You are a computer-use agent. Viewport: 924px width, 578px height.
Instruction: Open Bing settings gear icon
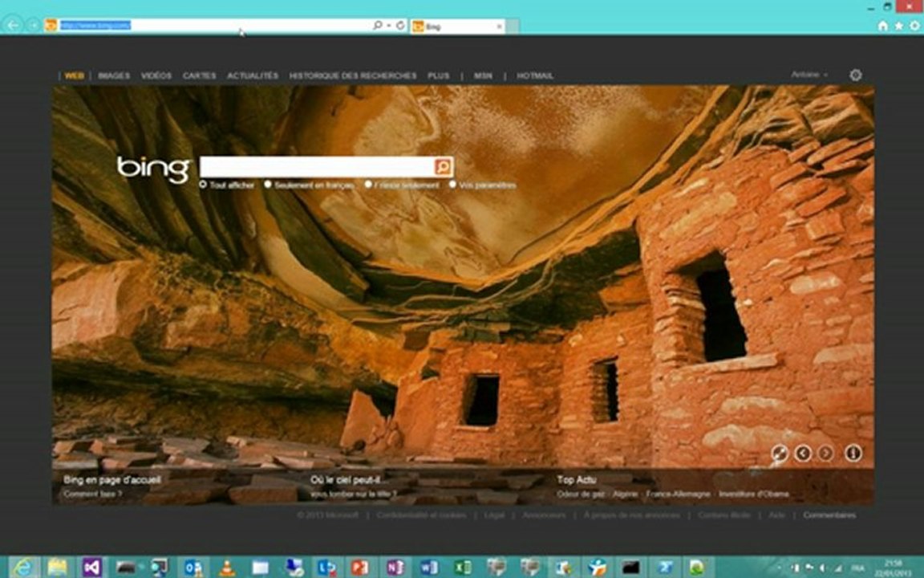(x=856, y=75)
